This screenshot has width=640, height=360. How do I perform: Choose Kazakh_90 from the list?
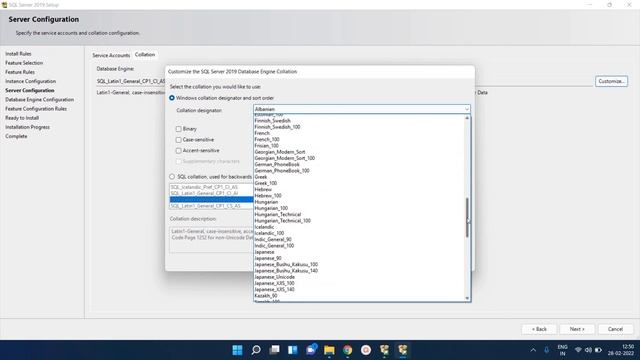266,296
